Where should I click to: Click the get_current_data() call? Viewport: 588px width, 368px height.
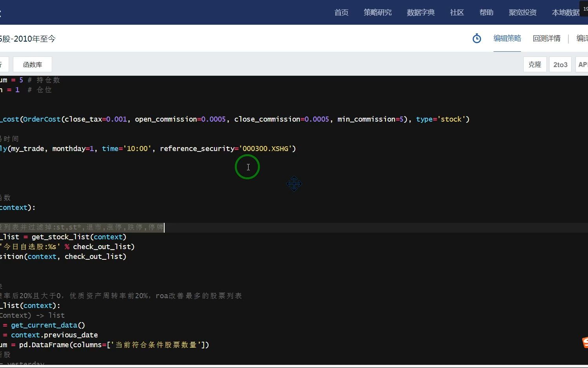click(48, 325)
